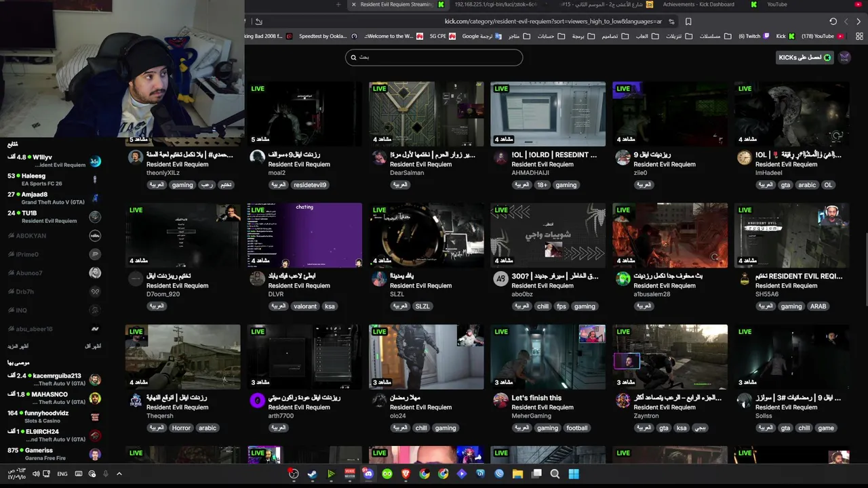Open the user profile avatar menu
Viewport: 868px width, 488px height.
[844, 58]
